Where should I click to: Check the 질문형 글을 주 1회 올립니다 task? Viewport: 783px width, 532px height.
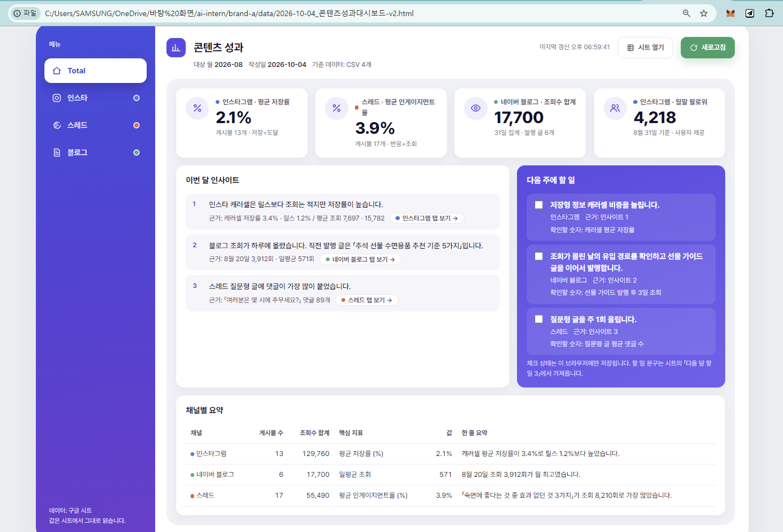(539, 319)
